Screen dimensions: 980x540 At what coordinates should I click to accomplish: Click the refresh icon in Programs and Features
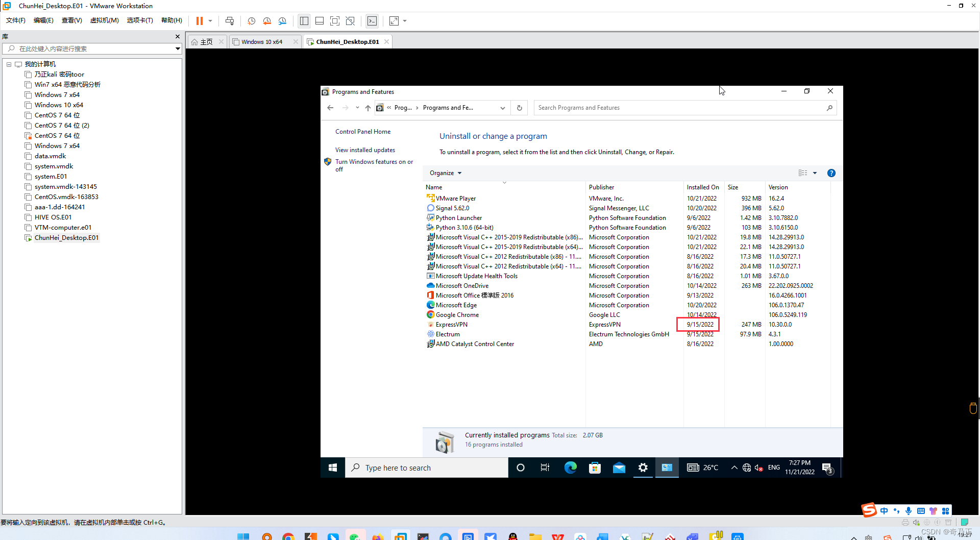click(x=520, y=108)
